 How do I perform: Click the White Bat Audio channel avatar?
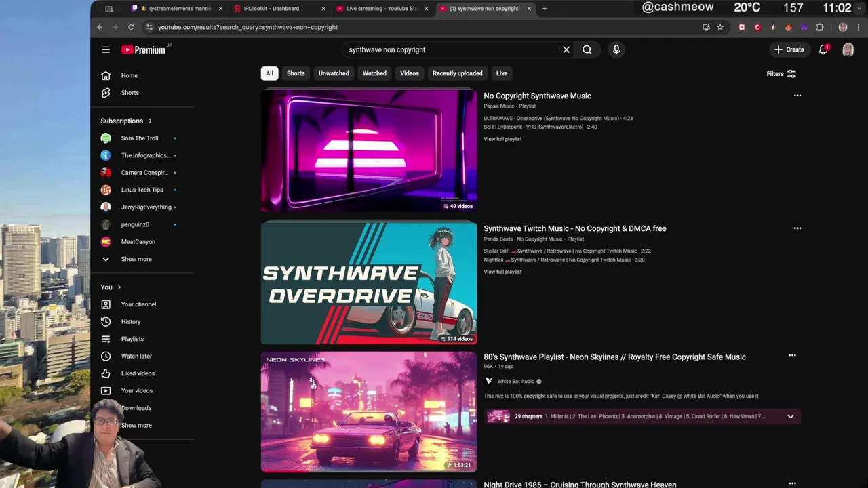pos(489,381)
